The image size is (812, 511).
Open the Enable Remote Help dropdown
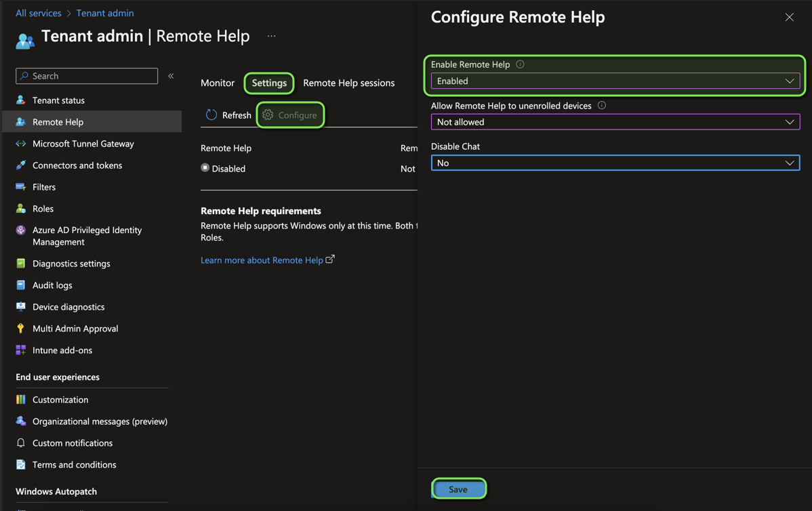pos(614,80)
